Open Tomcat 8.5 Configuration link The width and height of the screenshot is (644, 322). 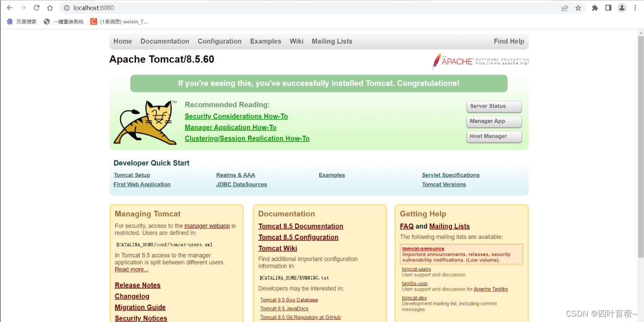tap(298, 237)
